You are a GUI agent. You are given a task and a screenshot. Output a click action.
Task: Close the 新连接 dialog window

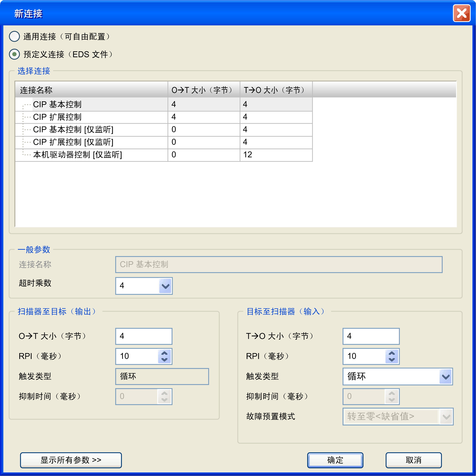[462, 13]
